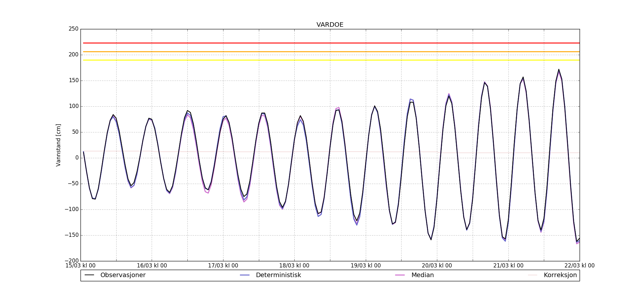This screenshot has height=290, width=644.
Task: Click the VARDOE chart title
Action: (330, 25)
